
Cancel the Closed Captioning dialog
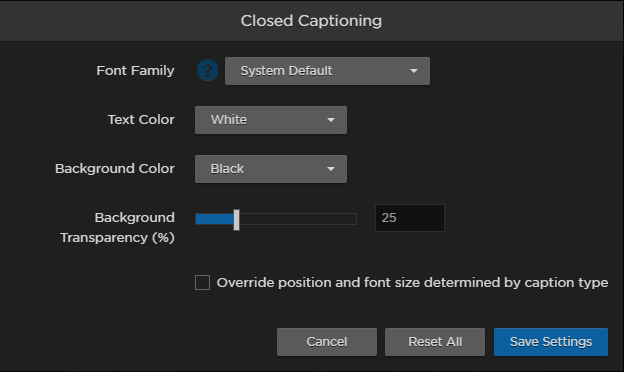click(x=327, y=342)
